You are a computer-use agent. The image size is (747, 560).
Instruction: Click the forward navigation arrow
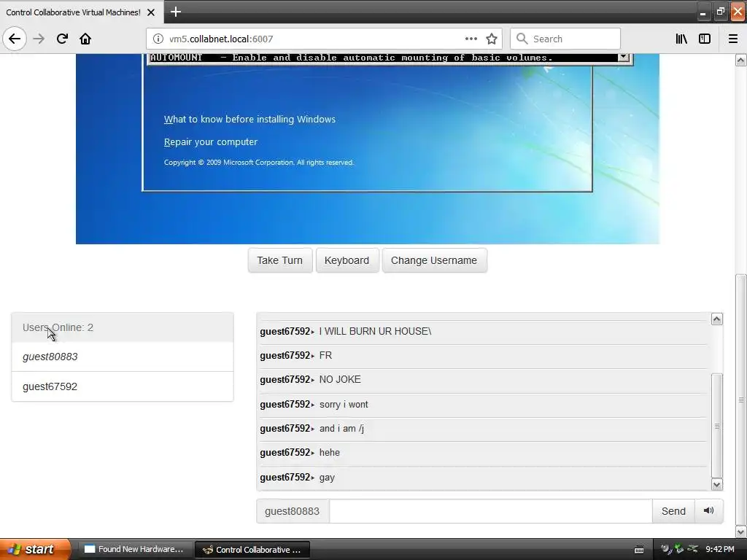click(39, 39)
